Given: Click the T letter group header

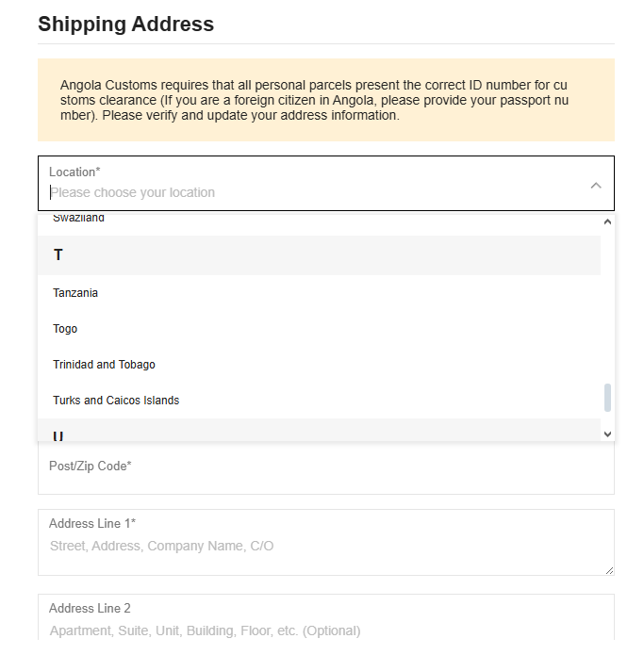Looking at the screenshot, I should click(320, 254).
